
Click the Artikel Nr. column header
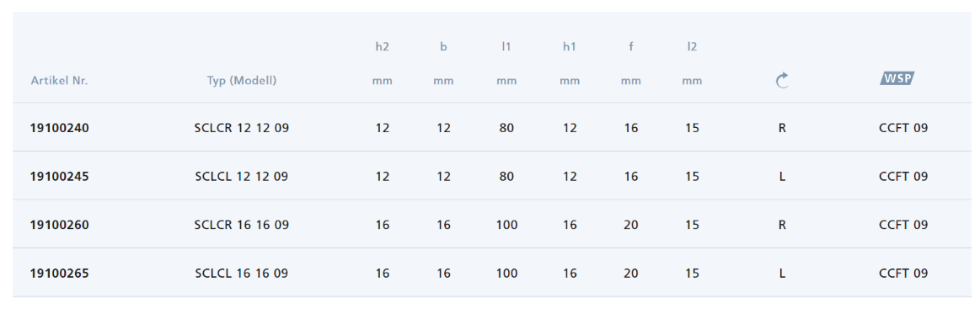(59, 81)
